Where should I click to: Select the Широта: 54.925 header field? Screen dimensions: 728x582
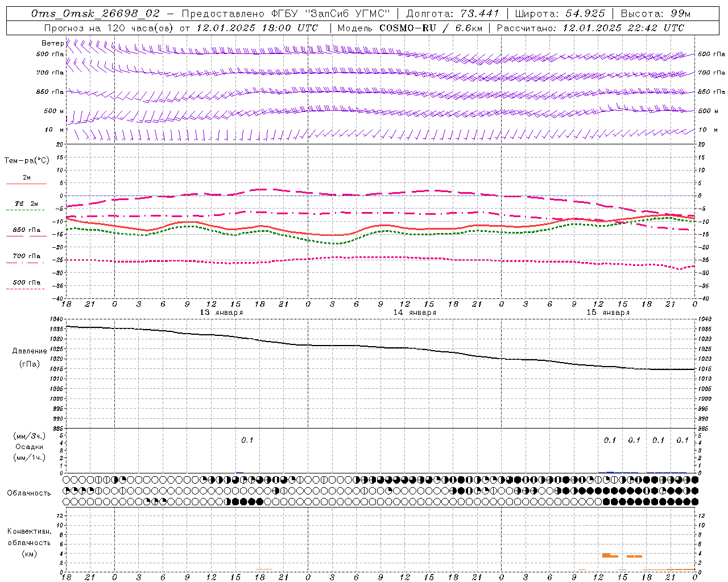pos(560,13)
